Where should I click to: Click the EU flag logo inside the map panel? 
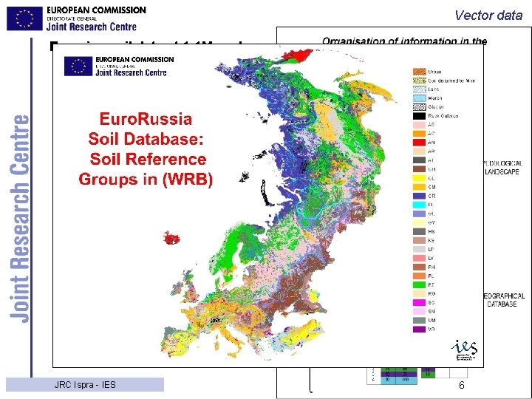click(x=78, y=66)
